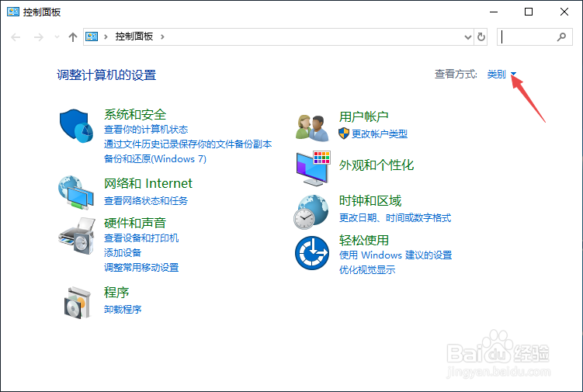Select 控制面板 breadcrumb in address bar
The image size is (583, 392).
[x=134, y=36]
